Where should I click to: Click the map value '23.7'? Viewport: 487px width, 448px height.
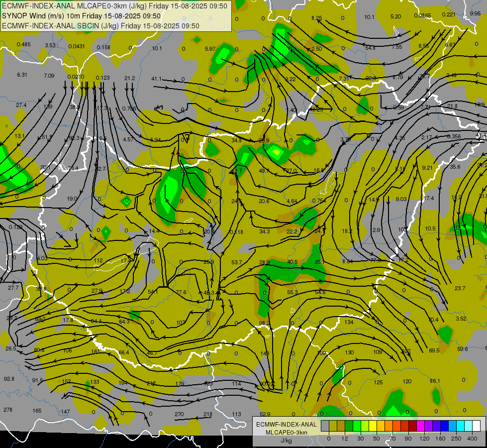point(460,289)
